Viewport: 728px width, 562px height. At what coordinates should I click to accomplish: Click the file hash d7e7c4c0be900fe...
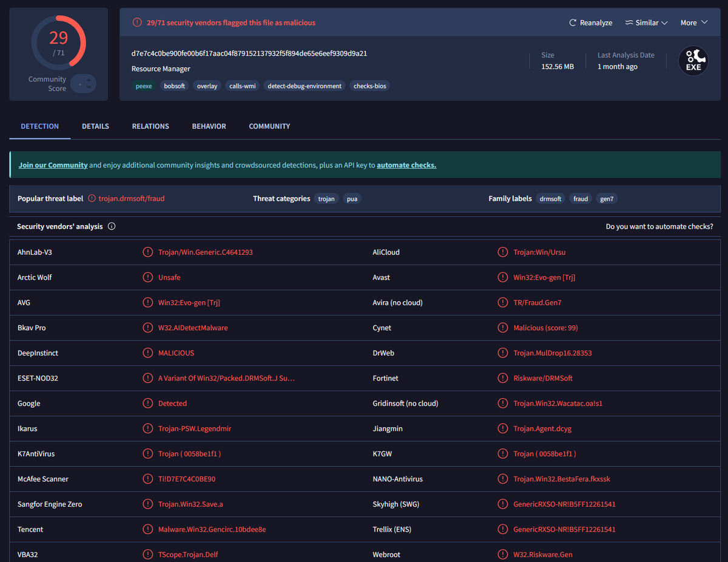click(249, 53)
